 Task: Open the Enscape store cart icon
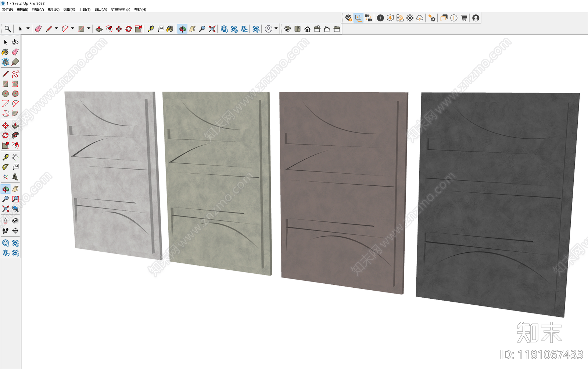point(464,18)
